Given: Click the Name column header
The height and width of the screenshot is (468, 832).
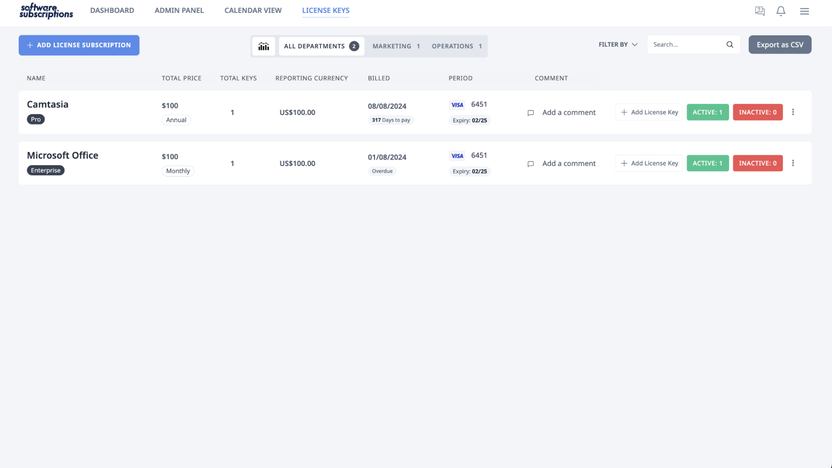Looking at the screenshot, I should (36, 78).
